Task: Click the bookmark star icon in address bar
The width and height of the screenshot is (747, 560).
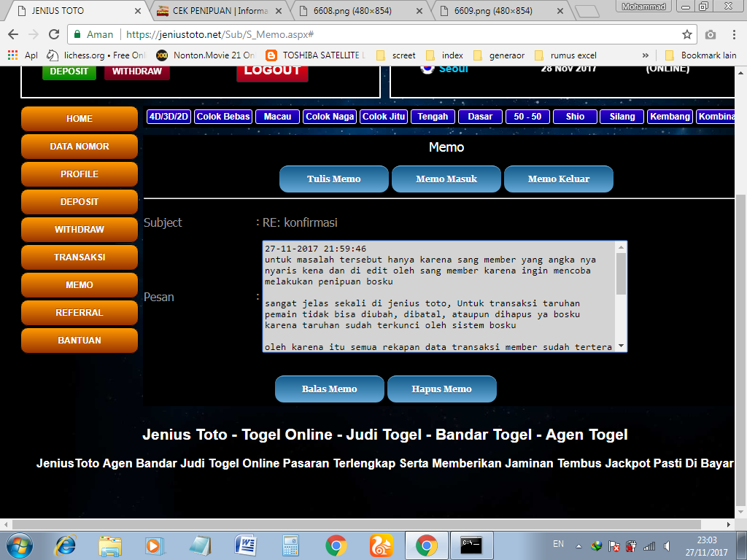Action: tap(686, 34)
